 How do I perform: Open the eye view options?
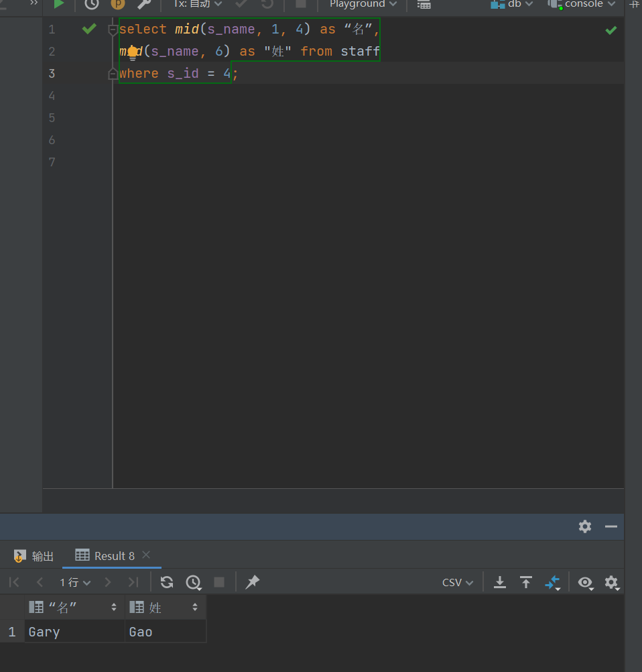[x=586, y=582]
